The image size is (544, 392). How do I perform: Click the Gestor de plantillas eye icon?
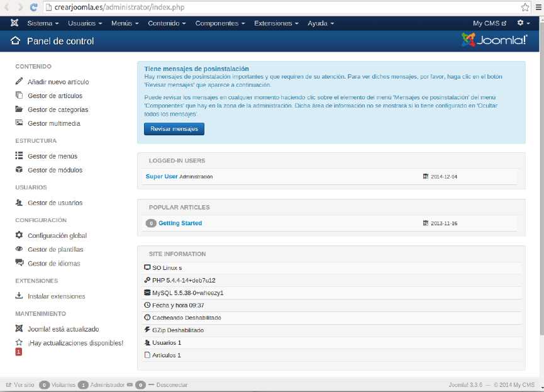click(x=19, y=249)
